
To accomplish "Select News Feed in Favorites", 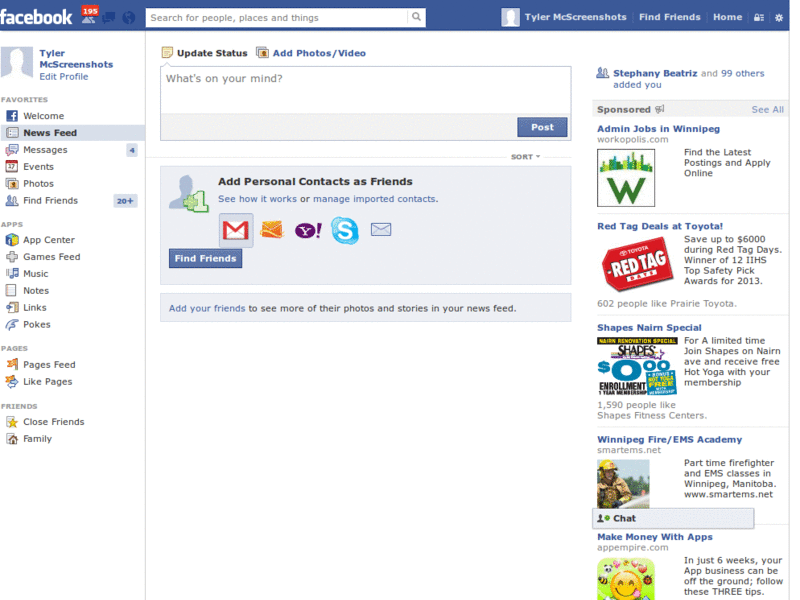I will point(72,133).
